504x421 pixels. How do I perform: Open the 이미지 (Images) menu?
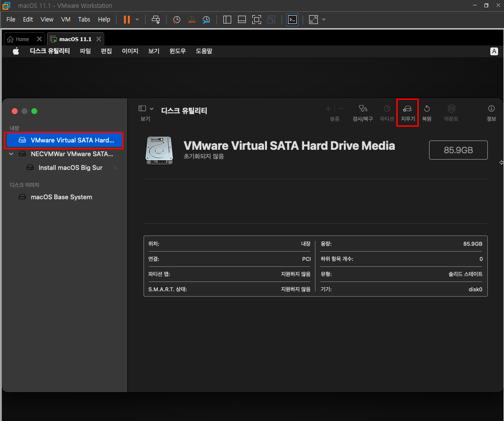pos(130,51)
